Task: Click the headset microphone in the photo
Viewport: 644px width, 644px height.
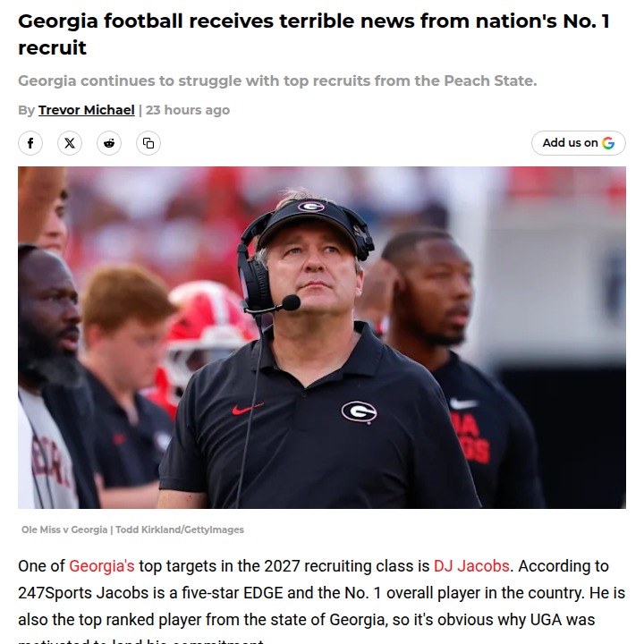Action: coord(290,303)
